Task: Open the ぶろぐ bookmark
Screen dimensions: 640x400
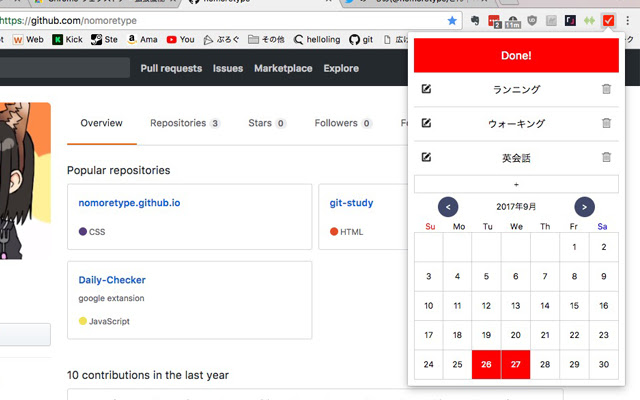Action: click(x=221, y=40)
